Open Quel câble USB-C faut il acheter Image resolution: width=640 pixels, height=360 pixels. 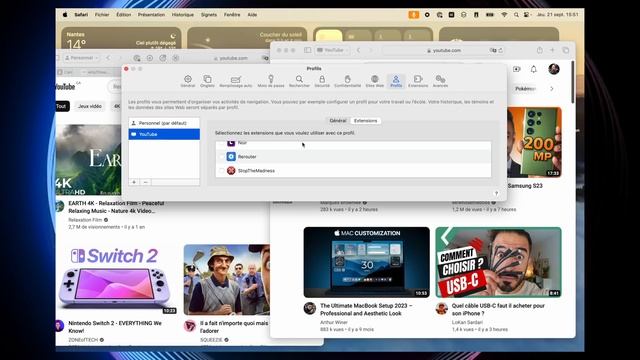[498, 309]
